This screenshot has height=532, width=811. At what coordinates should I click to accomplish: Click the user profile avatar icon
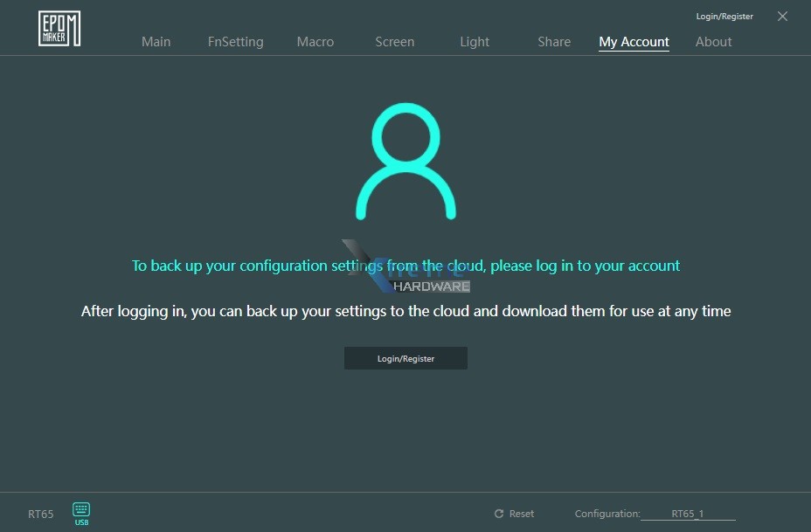[405, 162]
